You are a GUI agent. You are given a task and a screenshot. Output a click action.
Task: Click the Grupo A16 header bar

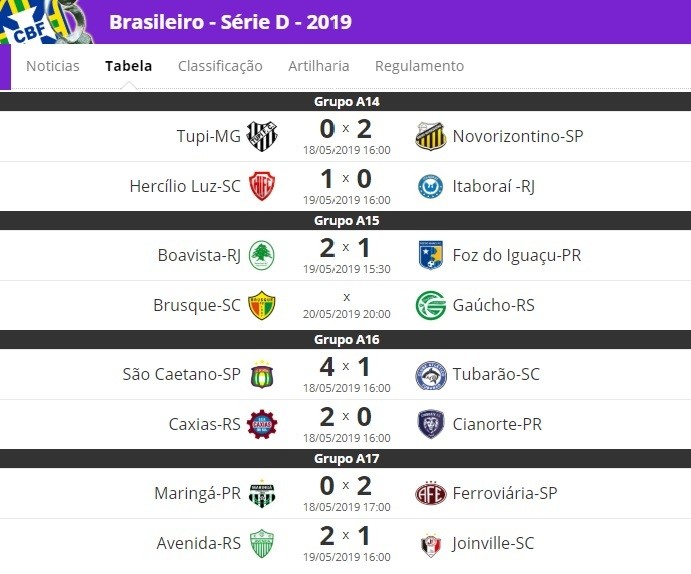pyautogui.click(x=346, y=340)
